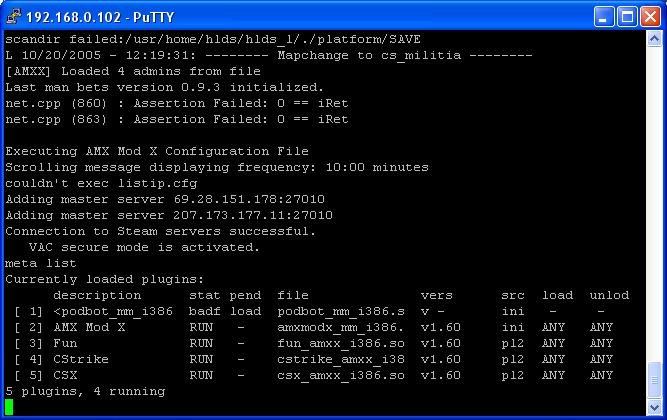Click the '192.168.0.102 - PuTTY' title text
667x420 pixels.
point(100,17)
